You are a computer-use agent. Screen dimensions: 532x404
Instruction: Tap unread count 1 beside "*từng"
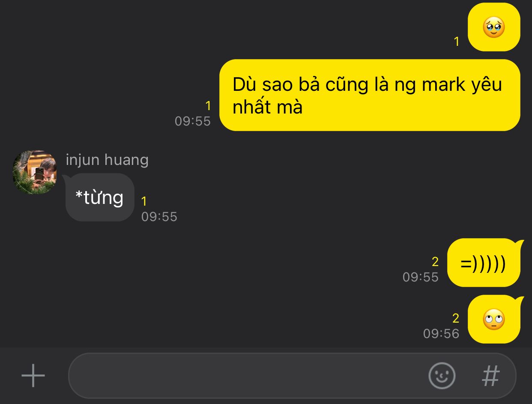[144, 201]
